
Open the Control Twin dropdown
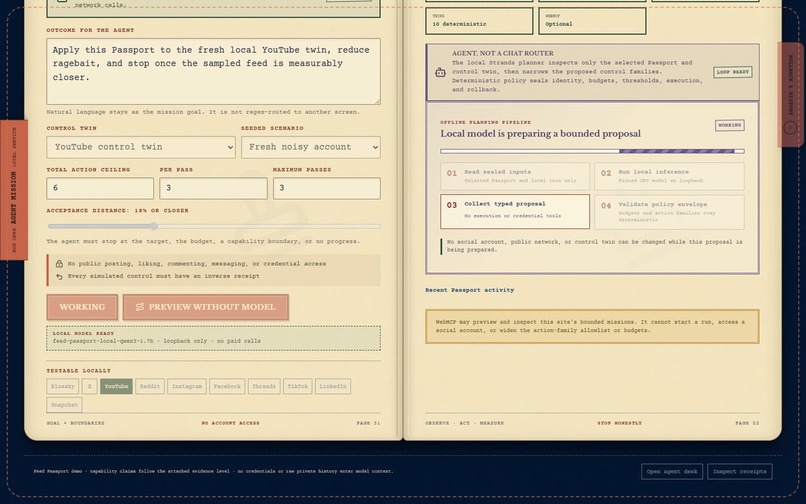[141, 147]
